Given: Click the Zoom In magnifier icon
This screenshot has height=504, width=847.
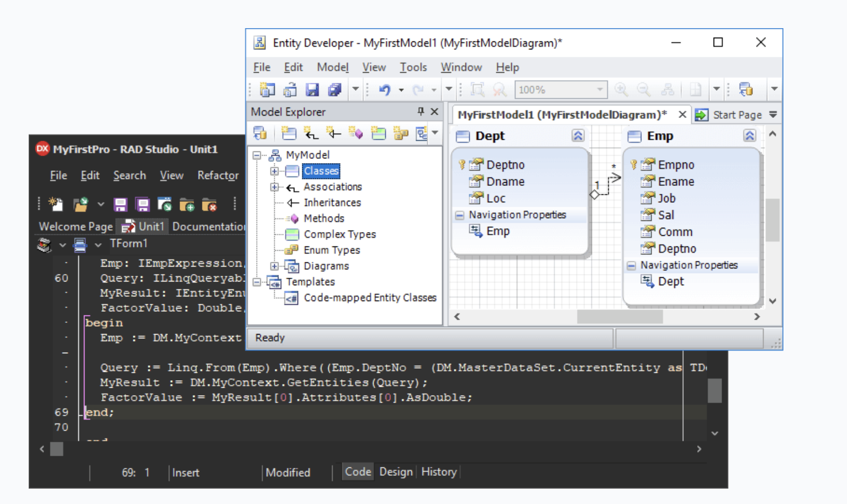Looking at the screenshot, I should (621, 90).
